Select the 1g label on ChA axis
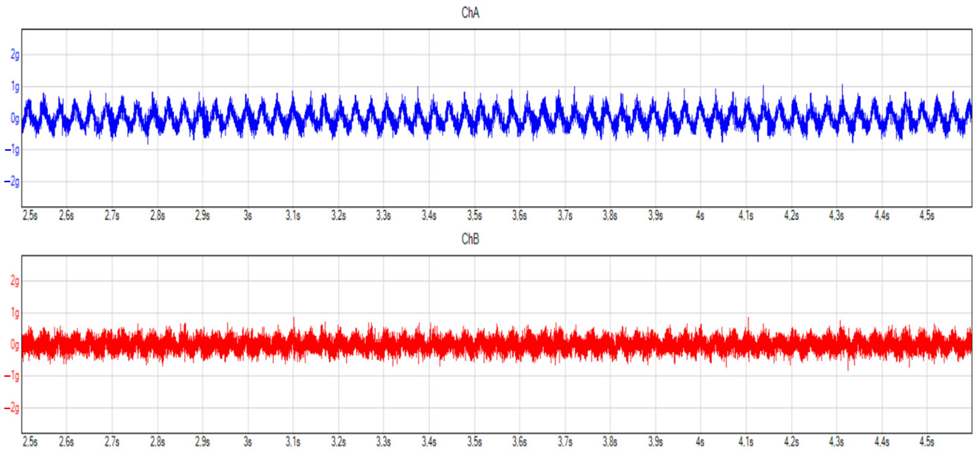Image resolution: width=980 pixels, height=454 pixels. point(15,87)
